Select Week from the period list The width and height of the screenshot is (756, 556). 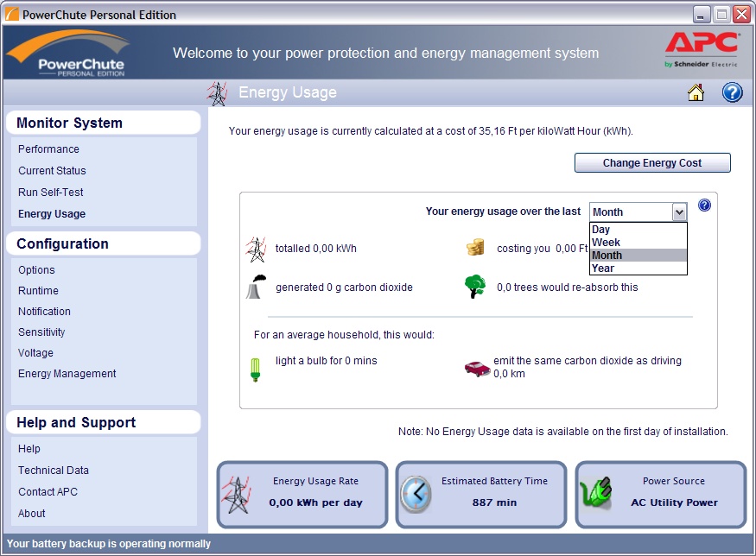638,243
